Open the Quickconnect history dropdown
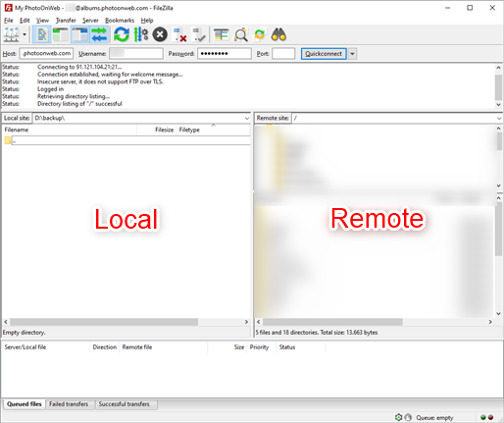 coord(352,54)
